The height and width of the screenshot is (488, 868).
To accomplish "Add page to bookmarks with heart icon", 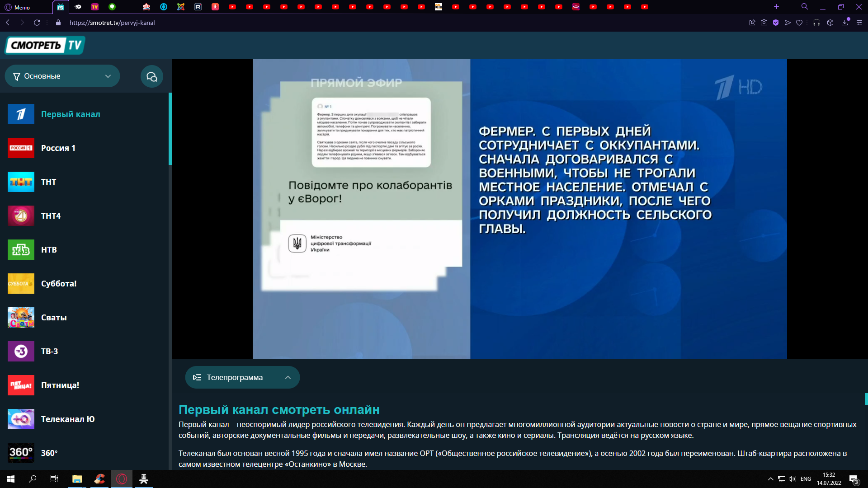I will 799,23.
